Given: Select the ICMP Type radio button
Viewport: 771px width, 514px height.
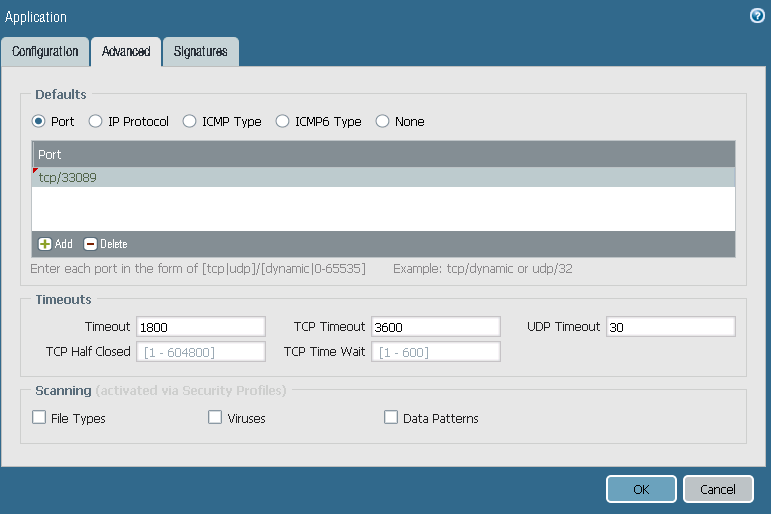Looking at the screenshot, I should point(189,121).
